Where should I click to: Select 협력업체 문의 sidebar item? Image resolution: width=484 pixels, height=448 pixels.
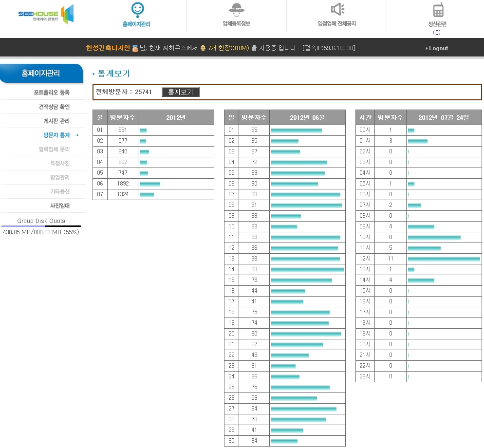54,149
